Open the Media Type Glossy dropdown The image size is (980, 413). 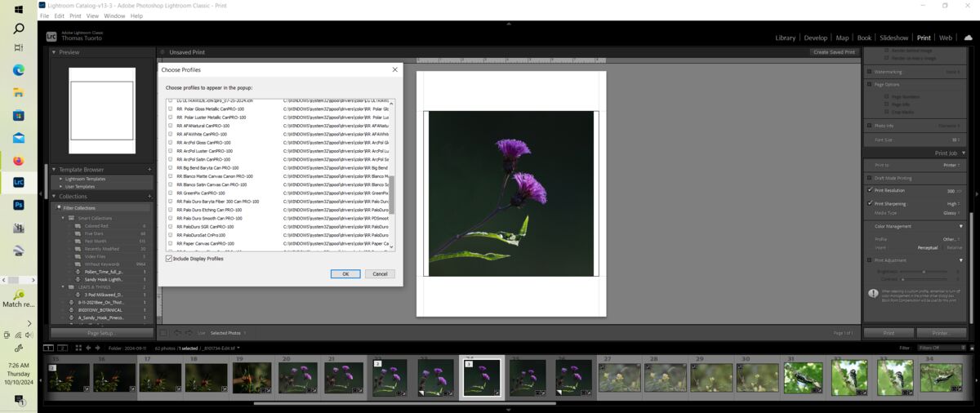click(x=951, y=212)
